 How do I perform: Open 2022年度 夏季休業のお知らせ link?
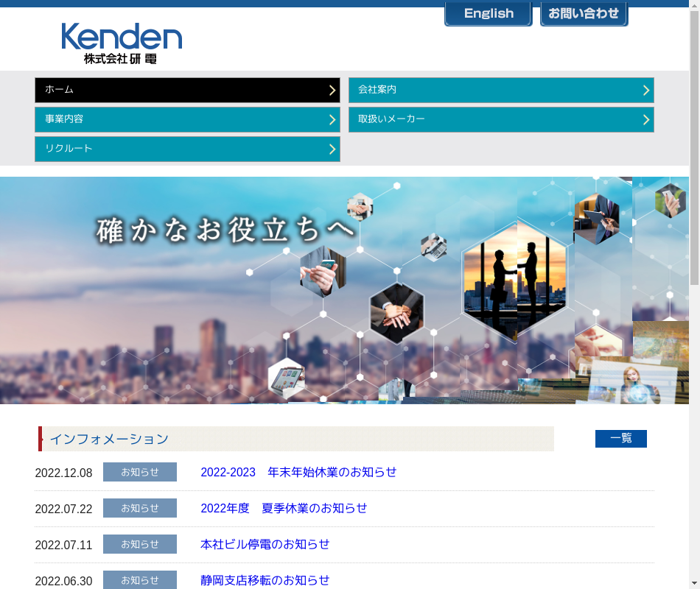pyautogui.click(x=284, y=508)
